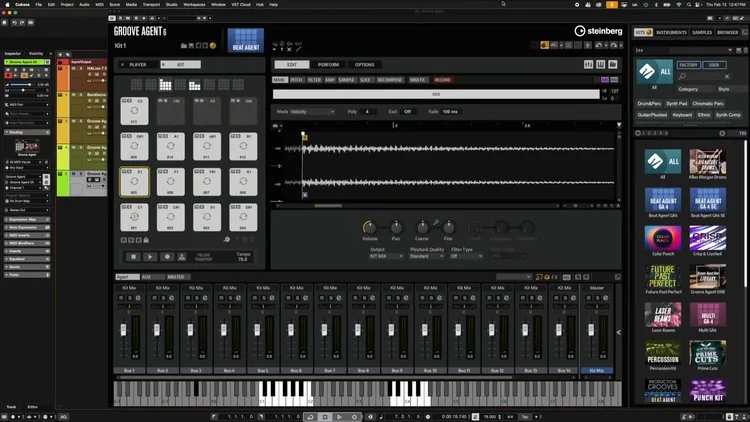Click the Spotlight search icon in menu bar
Image resolution: width=750 pixels, height=422 pixels.
[689, 4]
